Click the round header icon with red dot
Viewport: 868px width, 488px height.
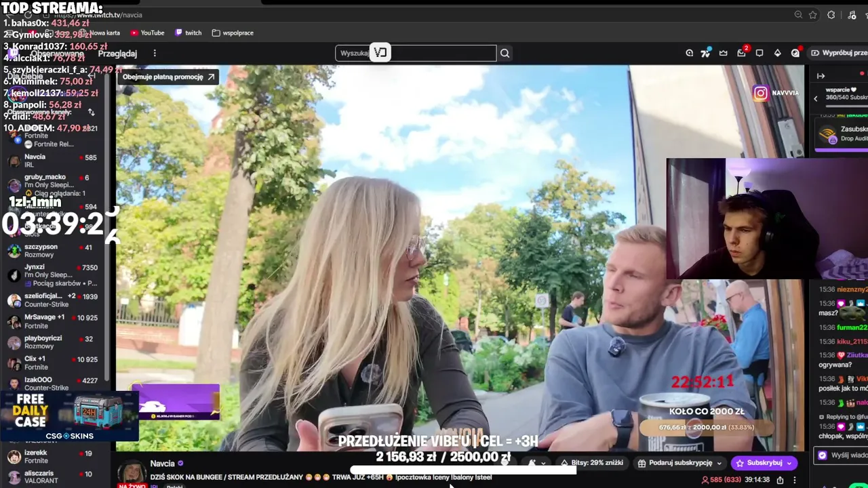click(x=795, y=53)
